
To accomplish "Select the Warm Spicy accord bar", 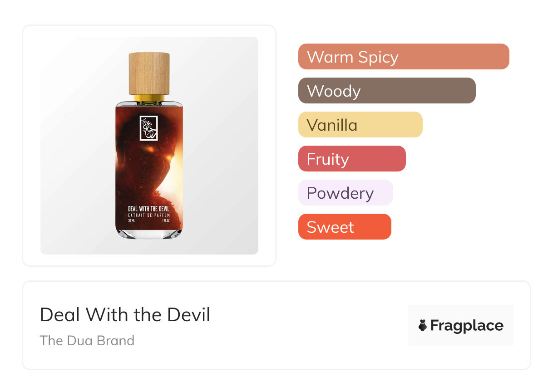I will [x=403, y=57].
